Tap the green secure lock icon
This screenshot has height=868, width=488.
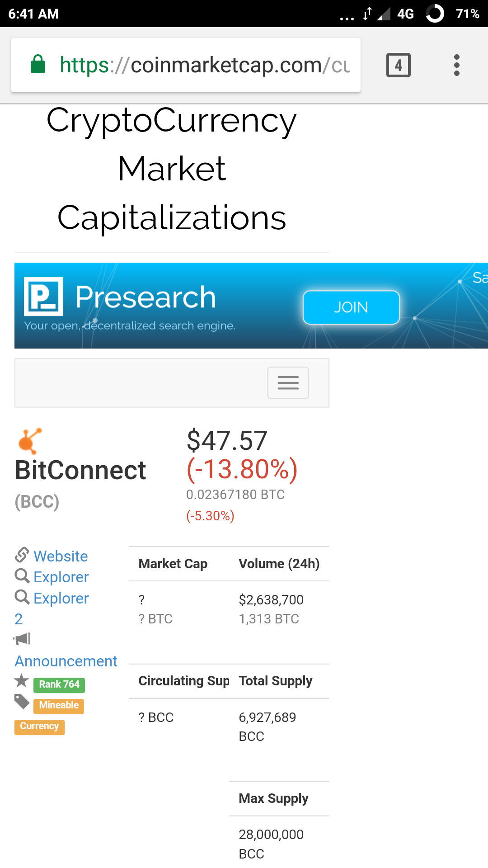tap(38, 65)
